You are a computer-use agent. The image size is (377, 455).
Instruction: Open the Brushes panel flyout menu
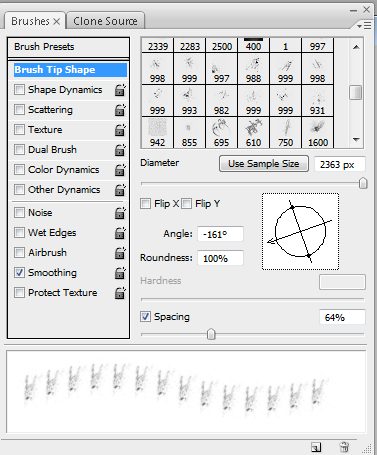[364, 25]
